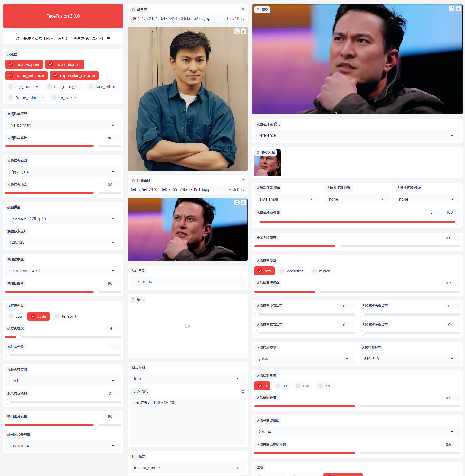Uncheck face_enhancer processor

pos(64,65)
